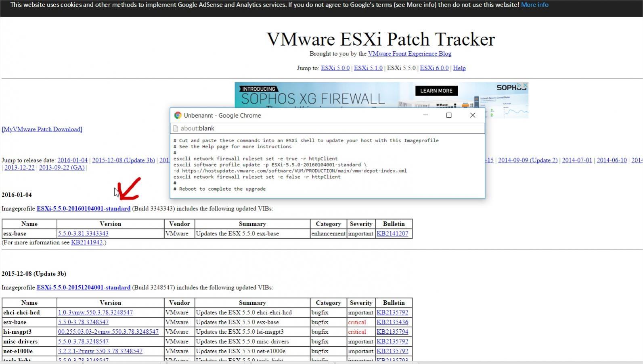Close the Unbenannt Chrome popup window
The width and height of the screenshot is (643, 364).
(x=473, y=115)
